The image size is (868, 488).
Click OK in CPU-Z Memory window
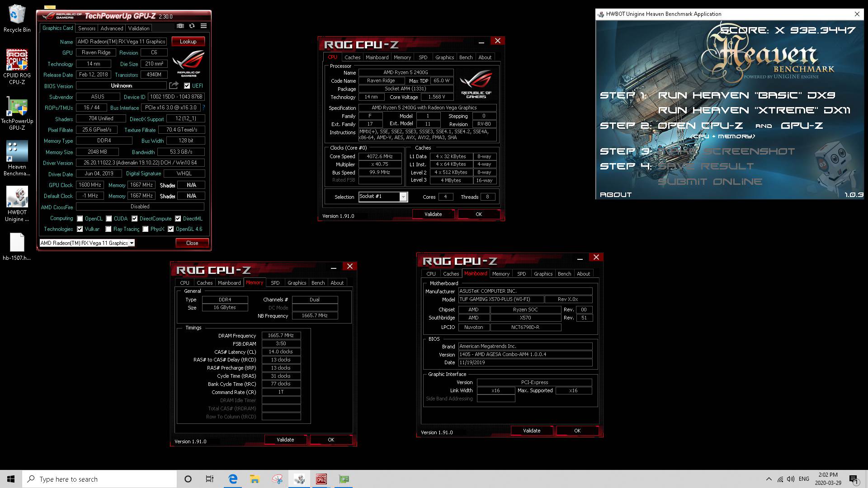pyautogui.click(x=331, y=440)
